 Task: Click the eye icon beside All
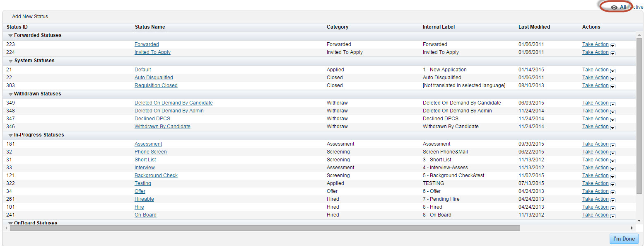click(615, 7)
